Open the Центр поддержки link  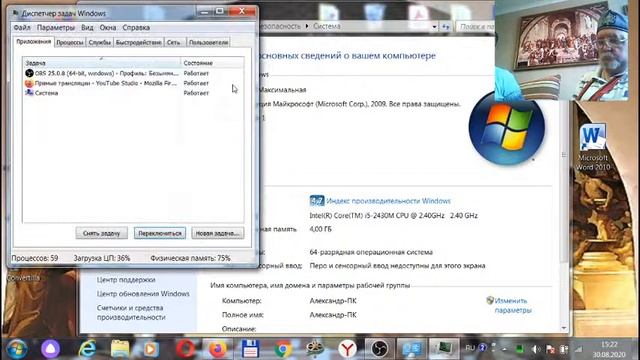point(126,280)
